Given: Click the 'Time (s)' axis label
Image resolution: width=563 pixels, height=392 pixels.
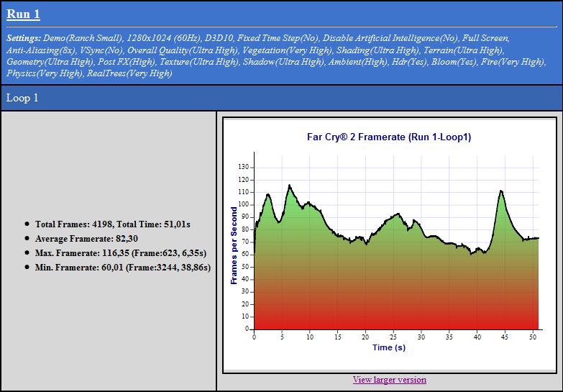Looking at the screenshot, I should pos(389,347).
